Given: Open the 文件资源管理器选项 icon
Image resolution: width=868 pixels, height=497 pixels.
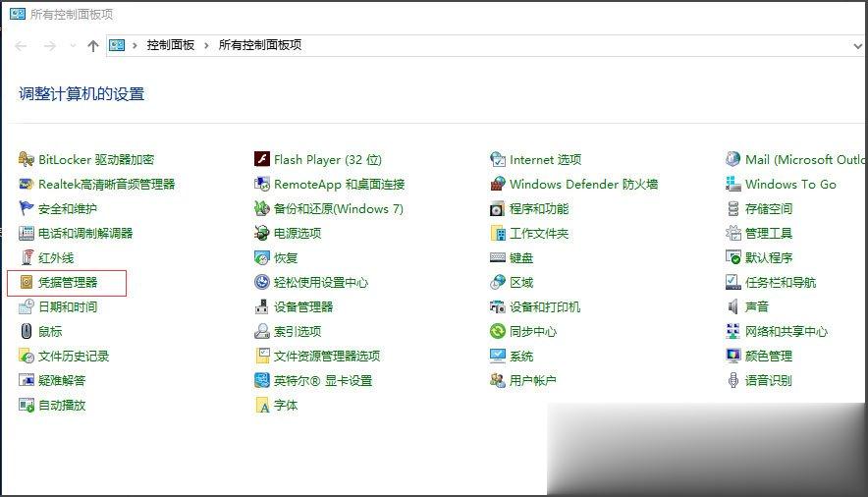Looking at the screenshot, I should click(x=262, y=356).
